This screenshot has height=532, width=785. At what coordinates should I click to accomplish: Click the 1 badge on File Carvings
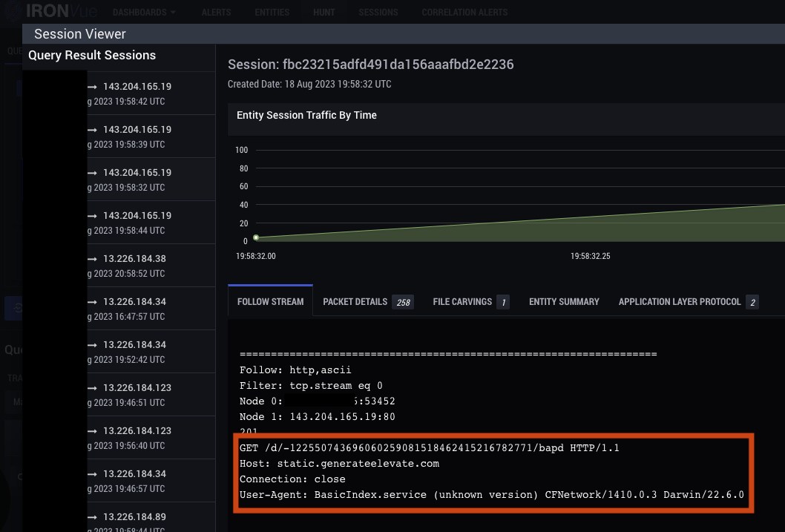pos(503,302)
